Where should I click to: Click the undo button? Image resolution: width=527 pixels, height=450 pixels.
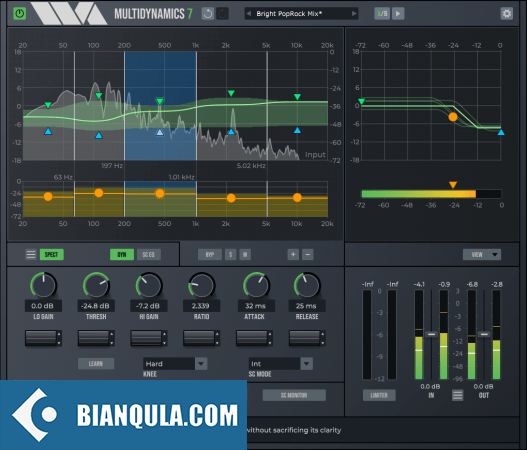tap(208, 14)
